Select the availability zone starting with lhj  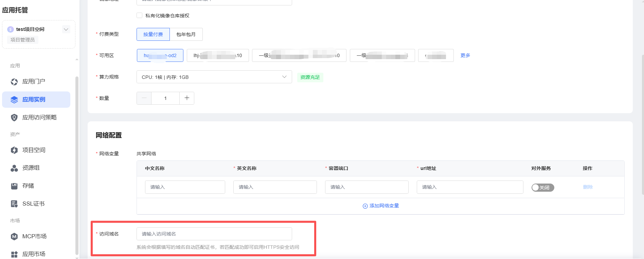click(x=218, y=55)
